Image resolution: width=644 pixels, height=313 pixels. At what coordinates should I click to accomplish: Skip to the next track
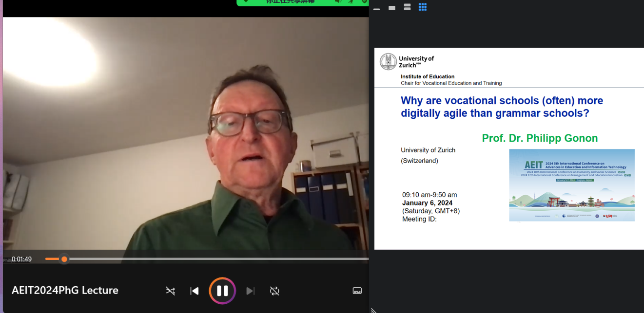(250, 291)
